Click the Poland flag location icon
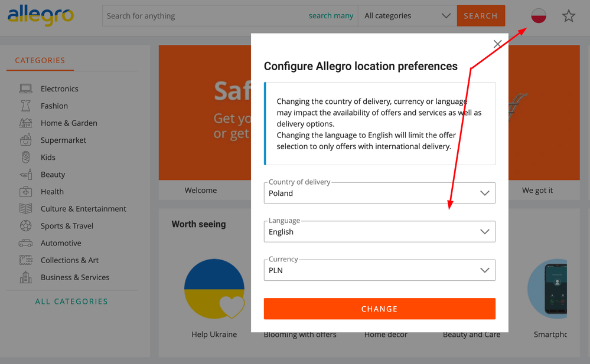This screenshot has height=364, width=590. pyautogui.click(x=539, y=16)
